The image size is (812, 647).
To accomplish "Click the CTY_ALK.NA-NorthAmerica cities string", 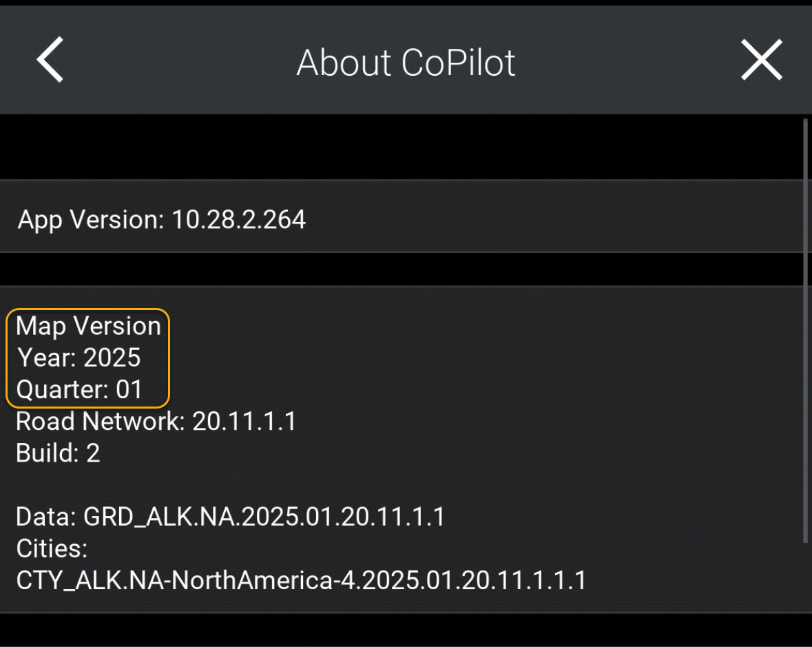I will pos(301,580).
